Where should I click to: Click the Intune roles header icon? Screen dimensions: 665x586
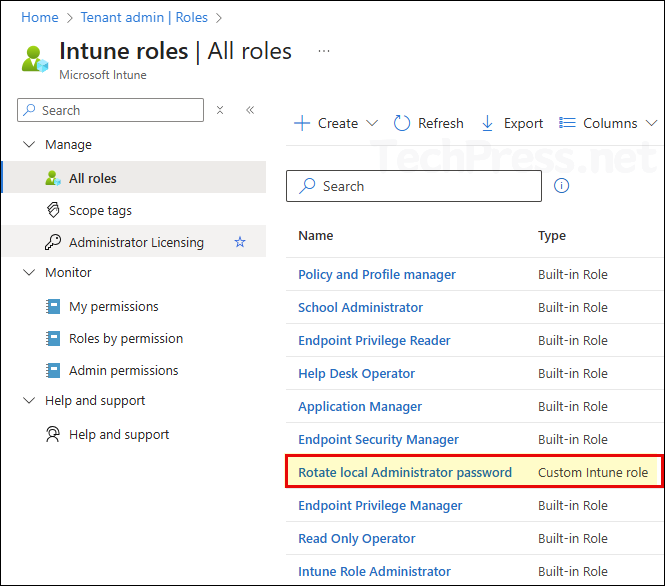coord(35,59)
